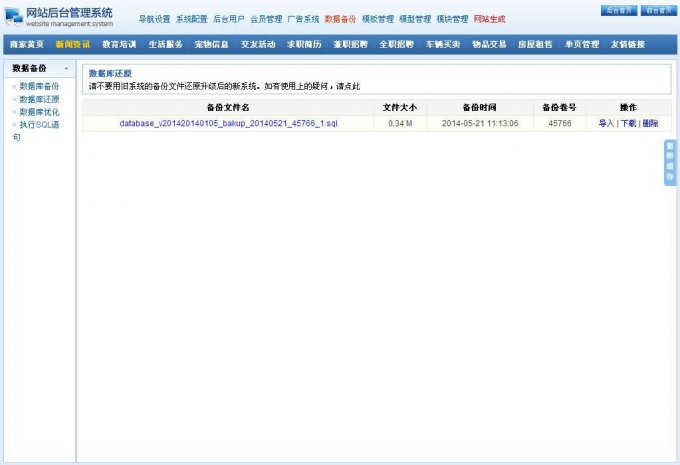Switch to the 车辆买卖 tab
The image size is (680, 465).
coord(443,44)
